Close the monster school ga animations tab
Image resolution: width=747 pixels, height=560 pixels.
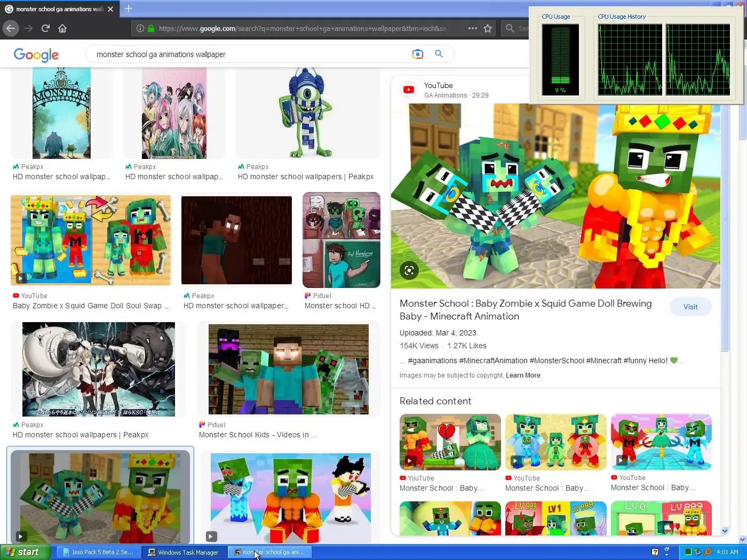110,9
